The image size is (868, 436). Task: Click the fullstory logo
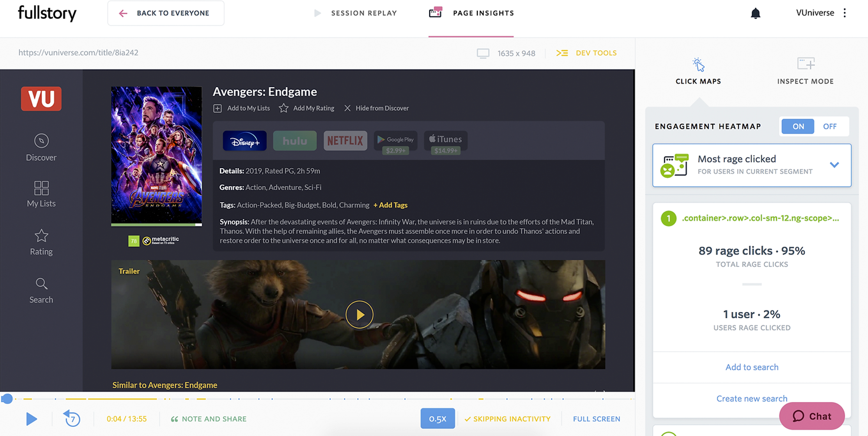[47, 13]
